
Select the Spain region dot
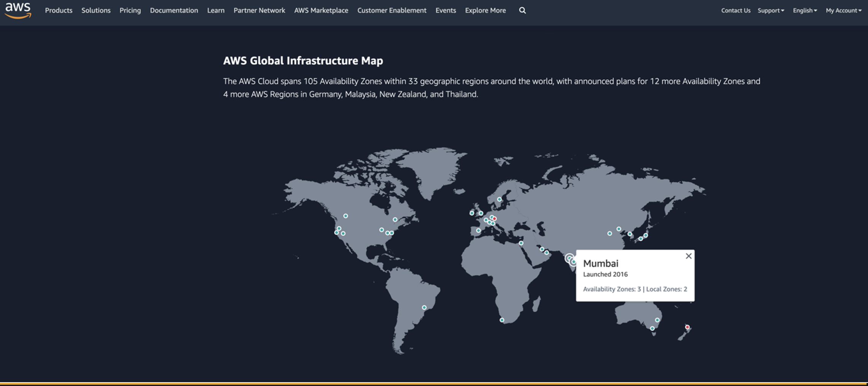pos(479,231)
